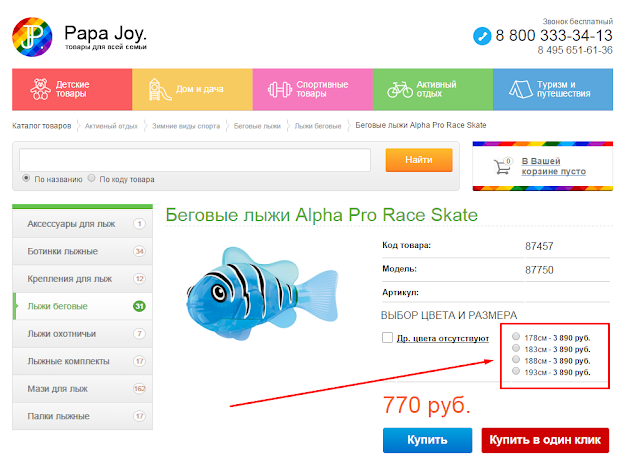The image size is (640, 473).
Task: Click the blue phone icon
Action: 482,36
